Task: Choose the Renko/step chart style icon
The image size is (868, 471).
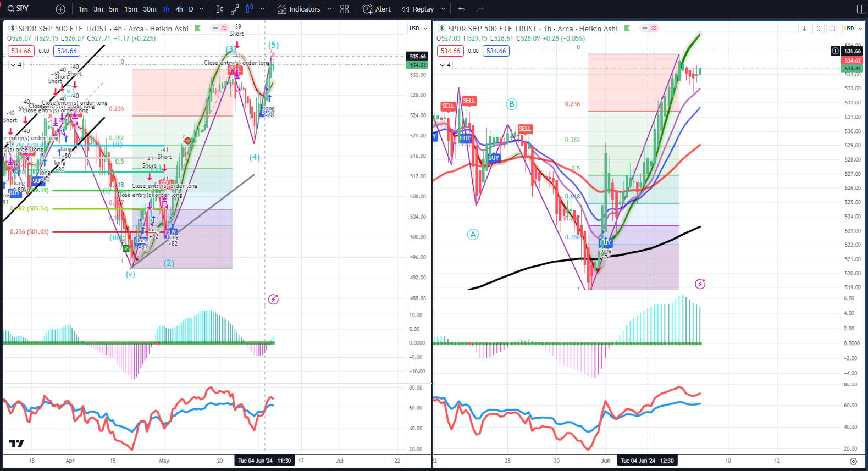Action: coord(235,9)
